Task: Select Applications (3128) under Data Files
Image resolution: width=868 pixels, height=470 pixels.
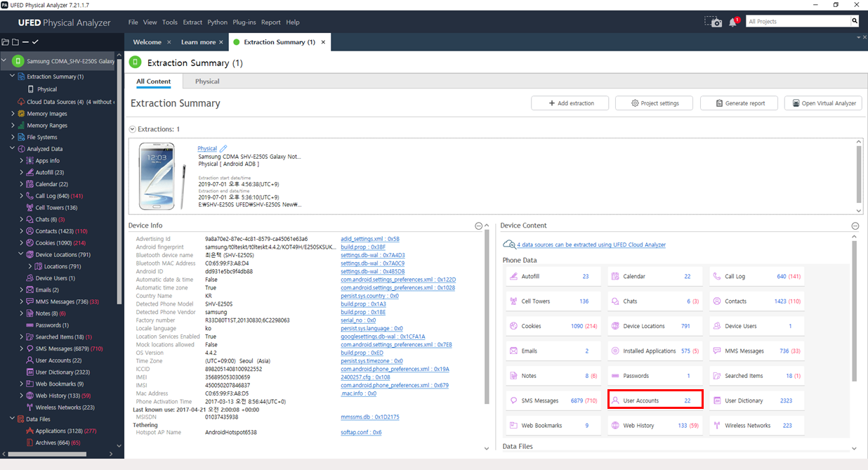Action: (x=66, y=431)
